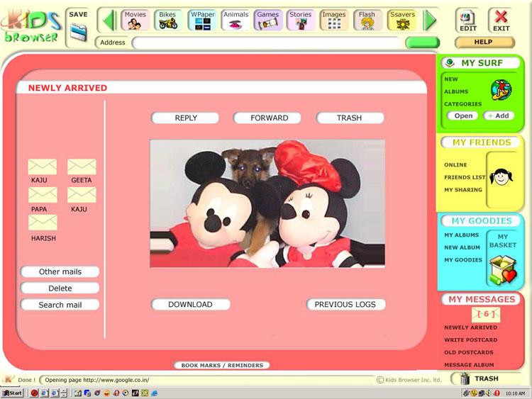Click the Forward button
Image resolution: width=532 pixels, height=399 pixels.
(x=269, y=118)
